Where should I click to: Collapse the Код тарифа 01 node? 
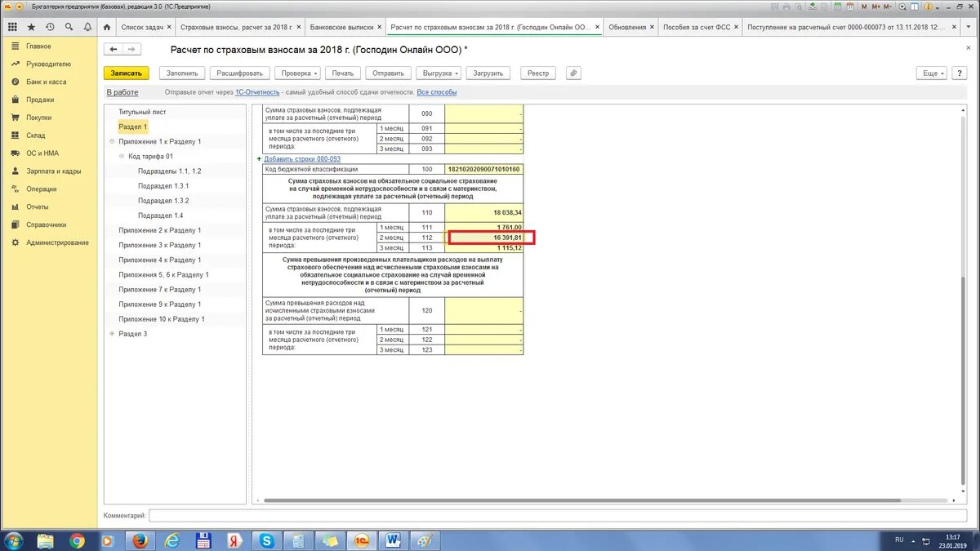tap(122, 157)
